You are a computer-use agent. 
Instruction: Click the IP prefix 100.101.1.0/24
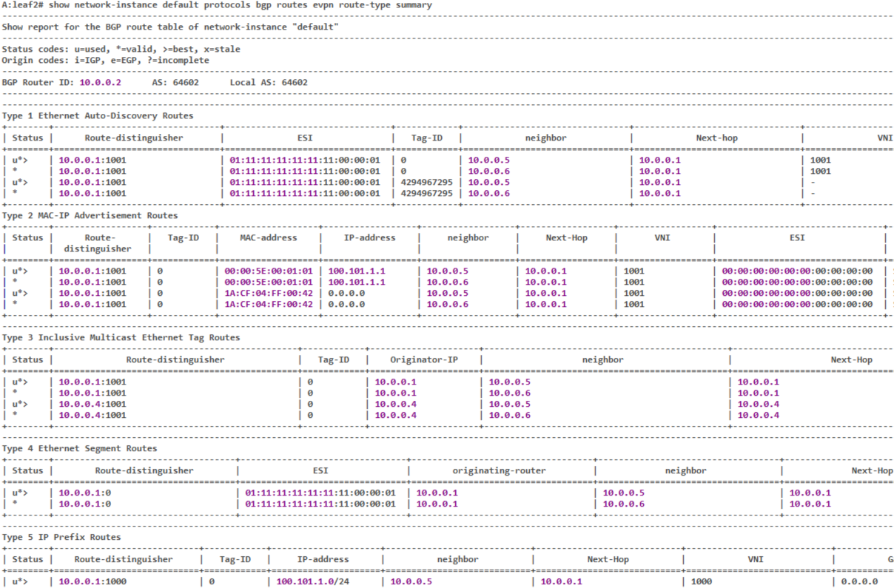click(x=312, y=581)
